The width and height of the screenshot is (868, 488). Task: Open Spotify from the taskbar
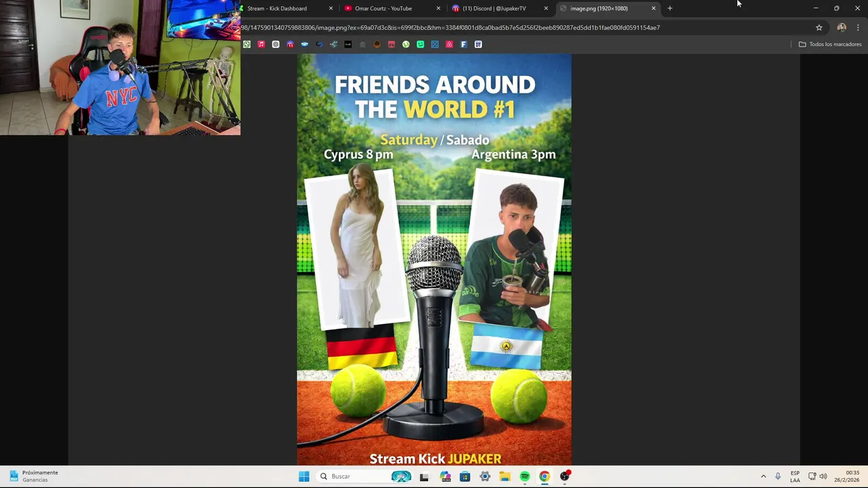[525, 476]
